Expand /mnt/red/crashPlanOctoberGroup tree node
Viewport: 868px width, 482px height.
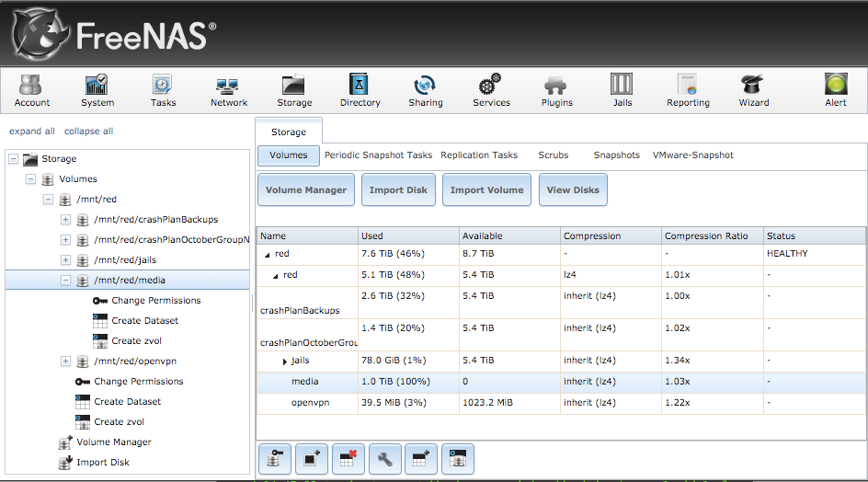[65, 239]
